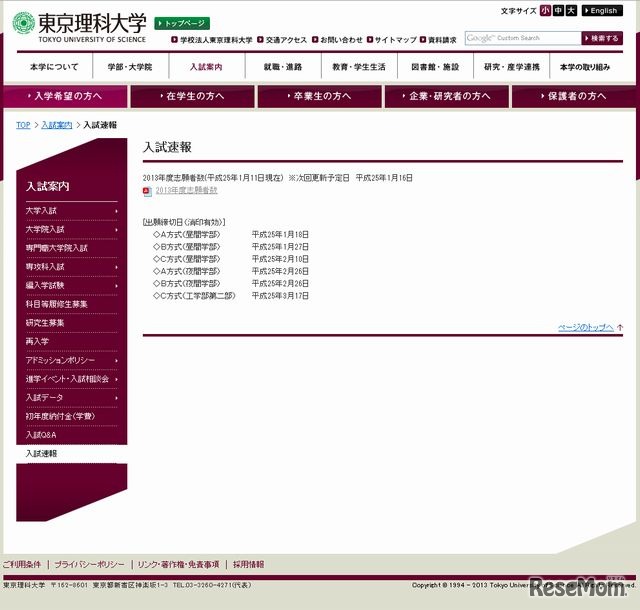Screen dimensions: 640x610
Task: Click the square icon before 交通アクセス
Action: point(260,40)
